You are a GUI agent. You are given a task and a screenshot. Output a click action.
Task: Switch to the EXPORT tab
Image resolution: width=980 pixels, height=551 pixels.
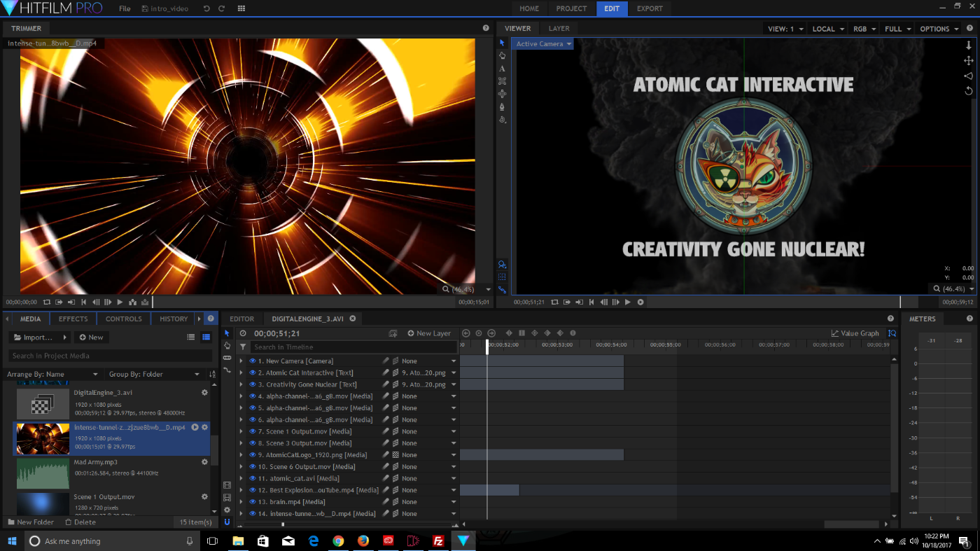[650, 8]
